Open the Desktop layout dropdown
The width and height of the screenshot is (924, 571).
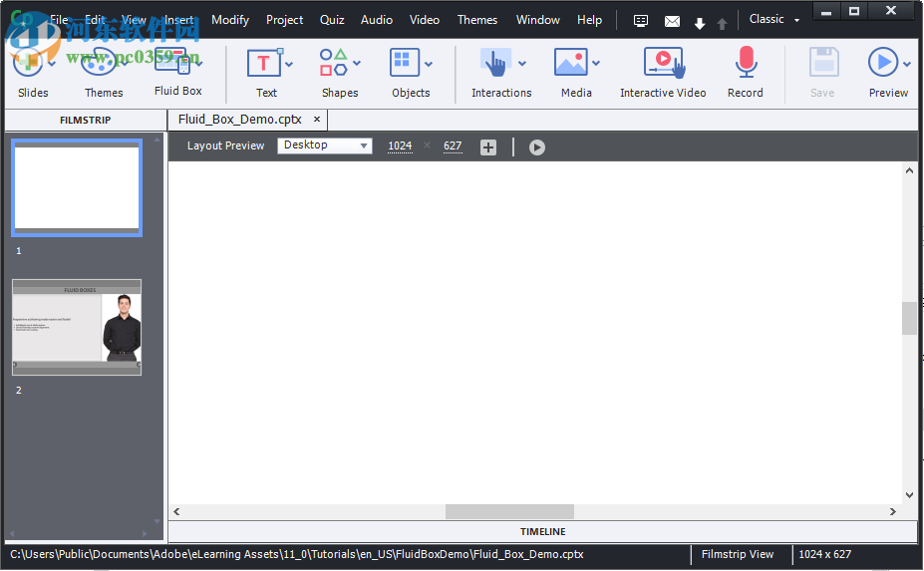click(325, 144)
